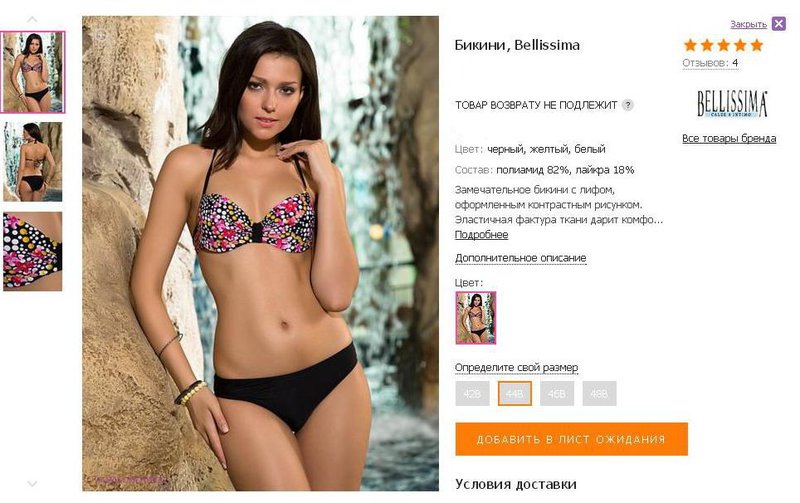The width and height of the screenshot is (800, 503).
Task: Click Добавить в лист ожидания button
Action: pyautogui.click(x=571, y=439)
